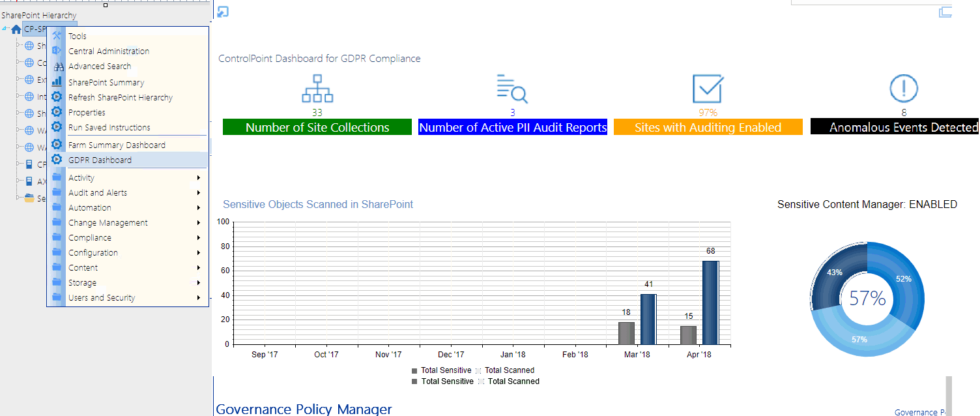Click the Central Administration icon

coord(57,51)
